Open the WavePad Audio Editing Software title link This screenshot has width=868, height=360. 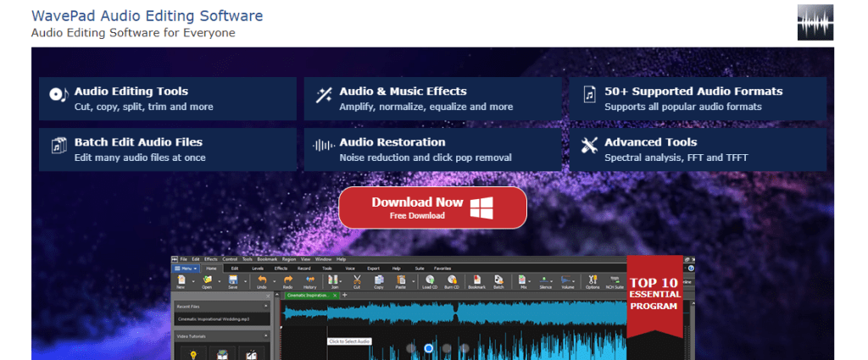[147, 15]
